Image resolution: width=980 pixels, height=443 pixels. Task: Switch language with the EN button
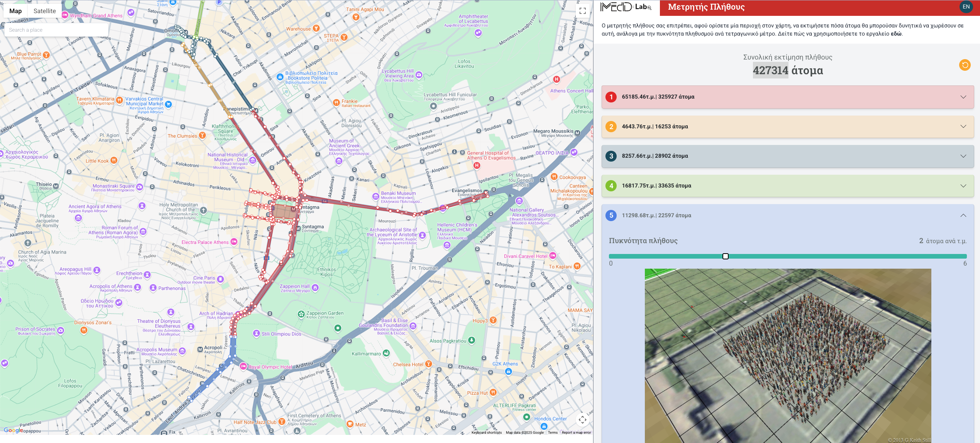(x=966, y=7)
